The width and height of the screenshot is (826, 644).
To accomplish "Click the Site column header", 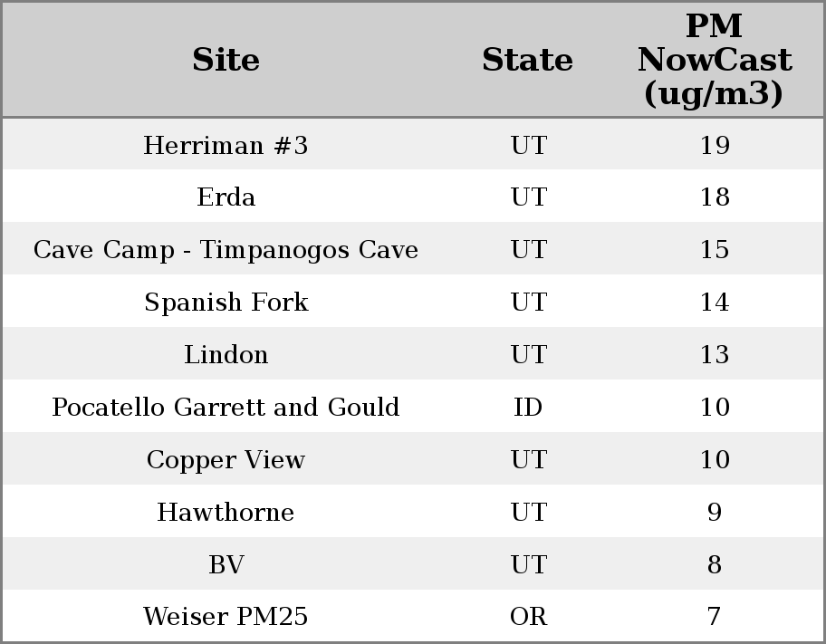I will tap(226, 60).
